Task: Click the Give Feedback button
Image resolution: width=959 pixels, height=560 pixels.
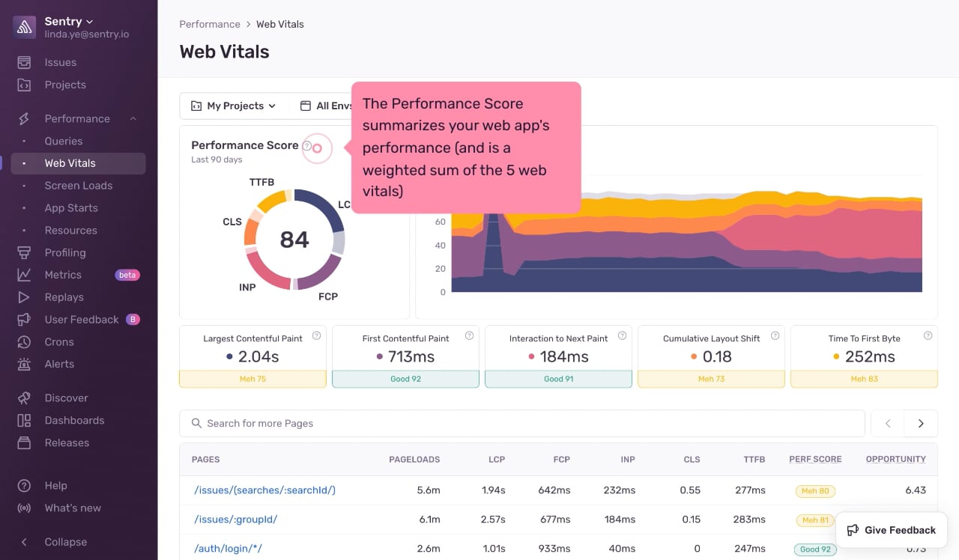Action: [x=892, y=530]
